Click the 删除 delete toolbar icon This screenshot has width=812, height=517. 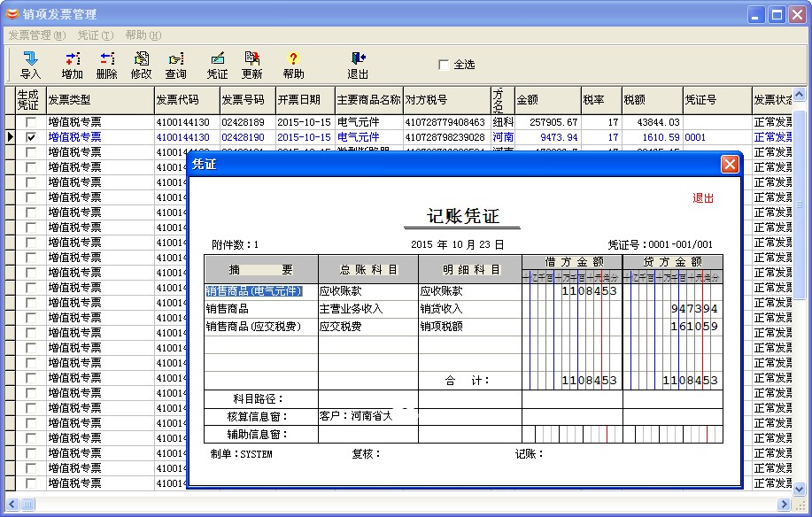[106, 66]
